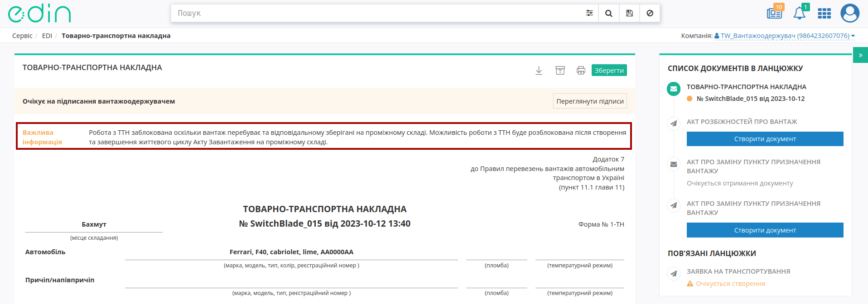Screen dimensions: 868x304
Task: Open search filter settings icon
Action: pos(589,13)
